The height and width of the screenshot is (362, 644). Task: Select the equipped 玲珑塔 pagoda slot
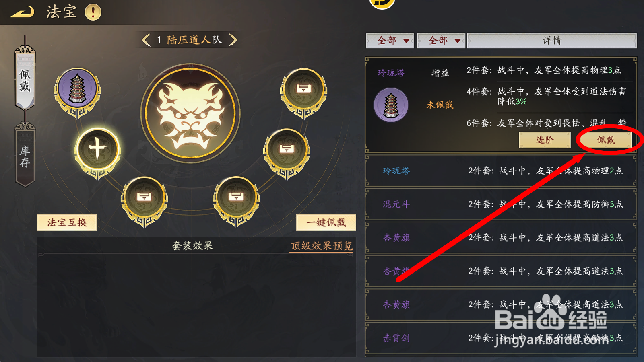pyautogui.click(x=77, y=91)
